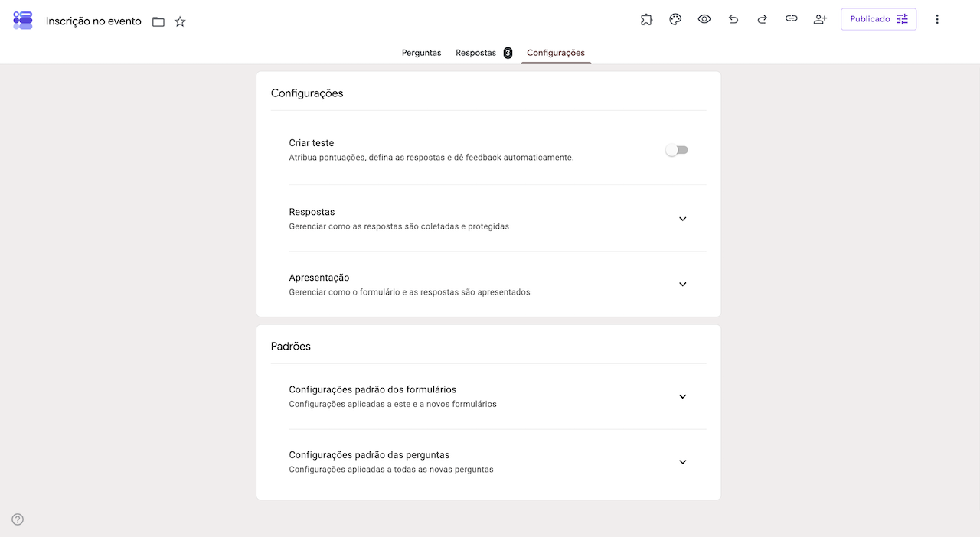Click the Padrões section heading

coord(291,347)
